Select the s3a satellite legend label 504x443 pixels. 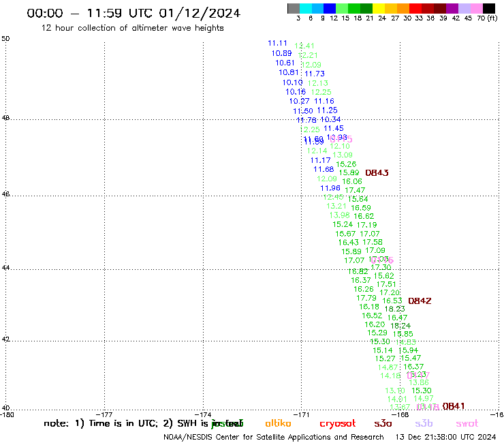[x=383, y=423]
